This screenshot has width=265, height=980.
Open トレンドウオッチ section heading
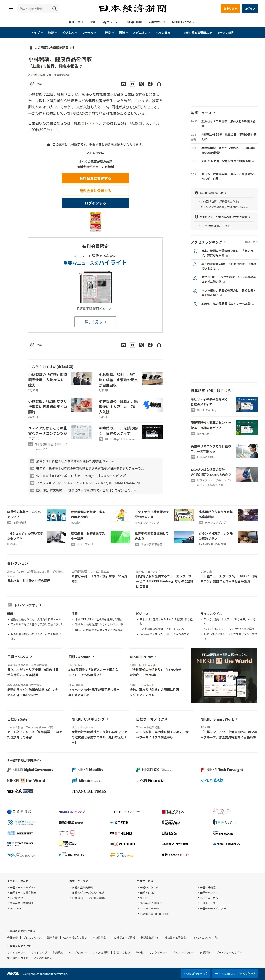[x=30, y=605]
